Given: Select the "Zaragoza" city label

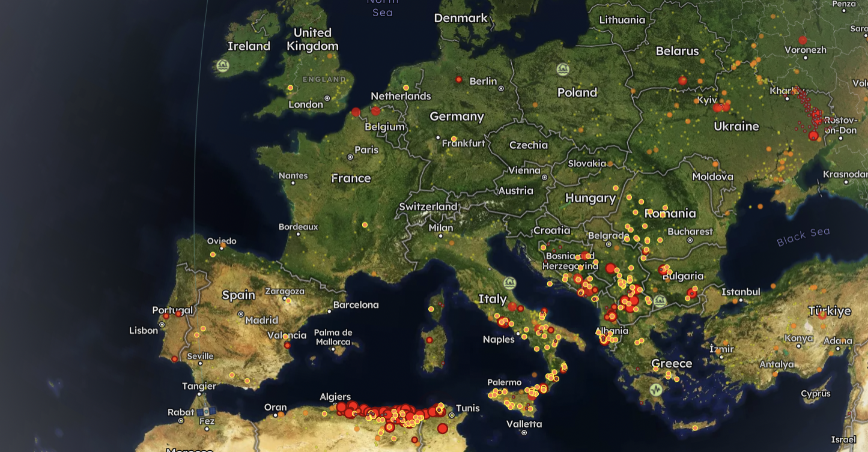Looking at the screenshot, I should pyautogui.click(x=285, y=291).
